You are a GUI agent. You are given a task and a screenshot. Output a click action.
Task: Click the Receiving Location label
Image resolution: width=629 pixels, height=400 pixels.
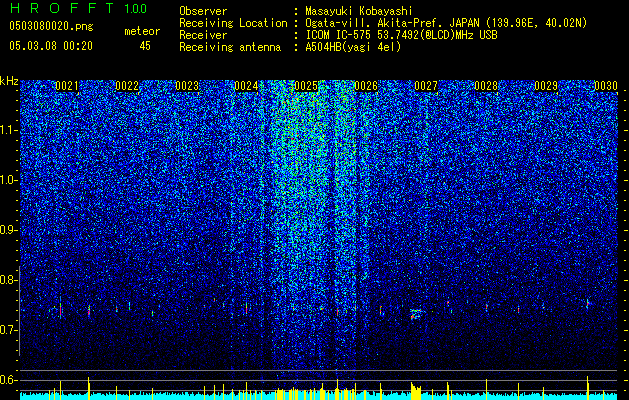(x=233, y=23)
